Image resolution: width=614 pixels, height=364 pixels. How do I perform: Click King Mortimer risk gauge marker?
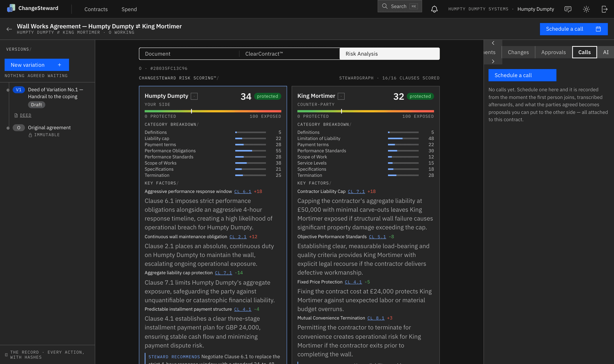click(341, 111)
